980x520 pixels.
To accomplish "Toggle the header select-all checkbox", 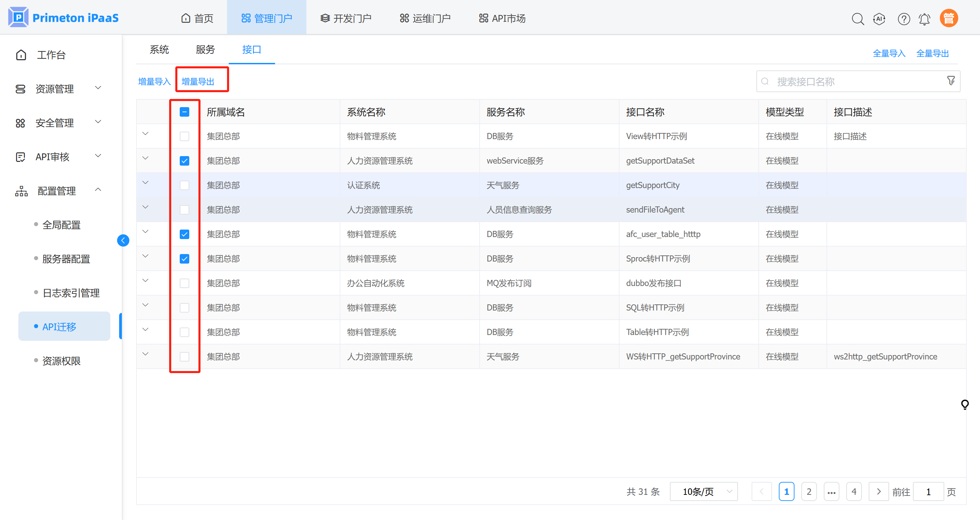I will [184, 112].
